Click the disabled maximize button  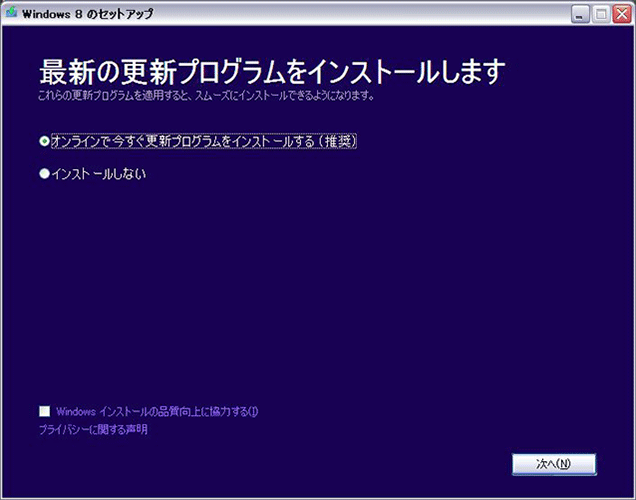coord(601,15)
